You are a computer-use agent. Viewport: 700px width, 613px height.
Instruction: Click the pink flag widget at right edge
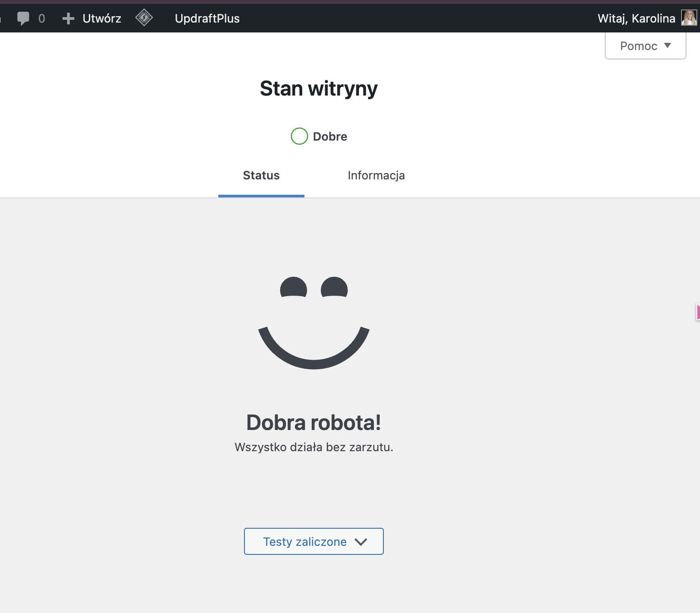click(x=697, y=312)
